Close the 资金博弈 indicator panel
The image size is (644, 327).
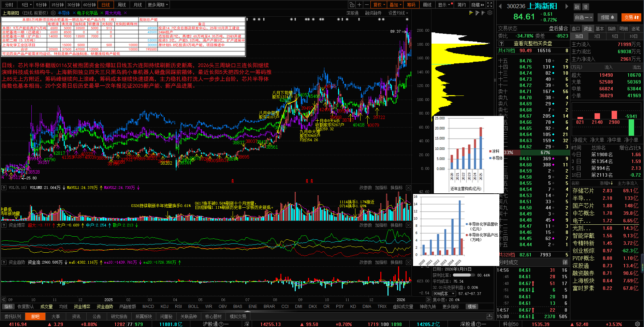point(408,225)
